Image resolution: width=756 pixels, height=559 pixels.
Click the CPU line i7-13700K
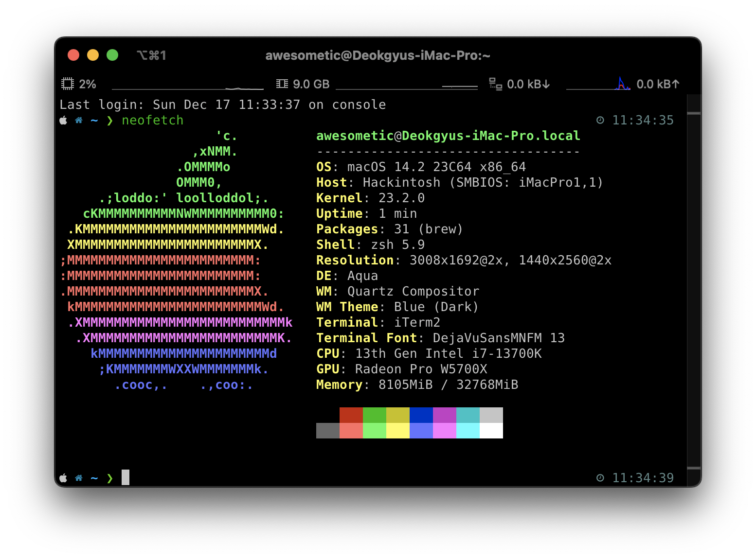point(429,353)
